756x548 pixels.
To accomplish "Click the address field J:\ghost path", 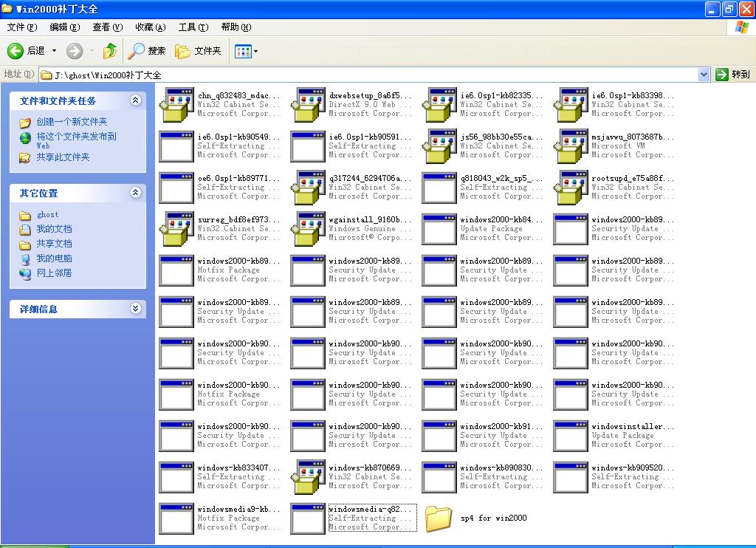I will click(369, 75).
